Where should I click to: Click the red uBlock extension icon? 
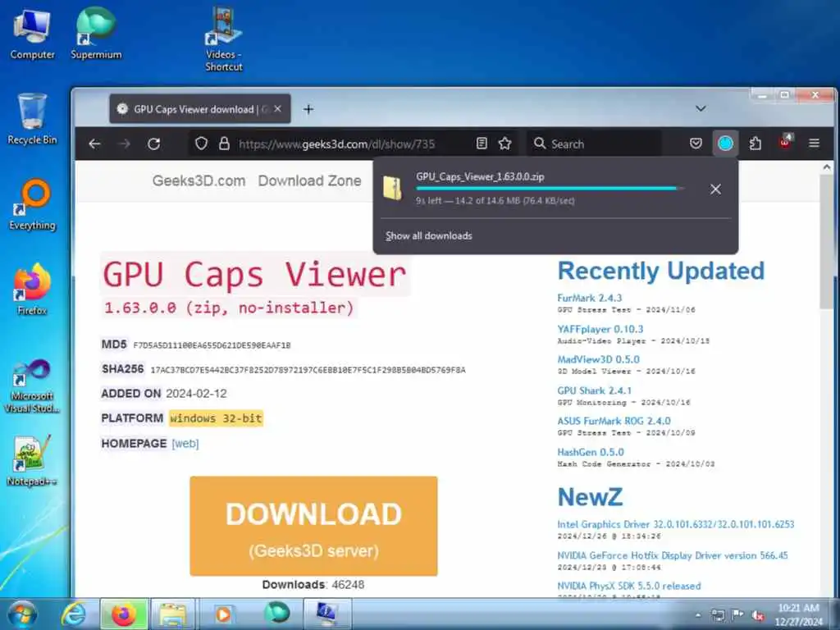(785, 143)
